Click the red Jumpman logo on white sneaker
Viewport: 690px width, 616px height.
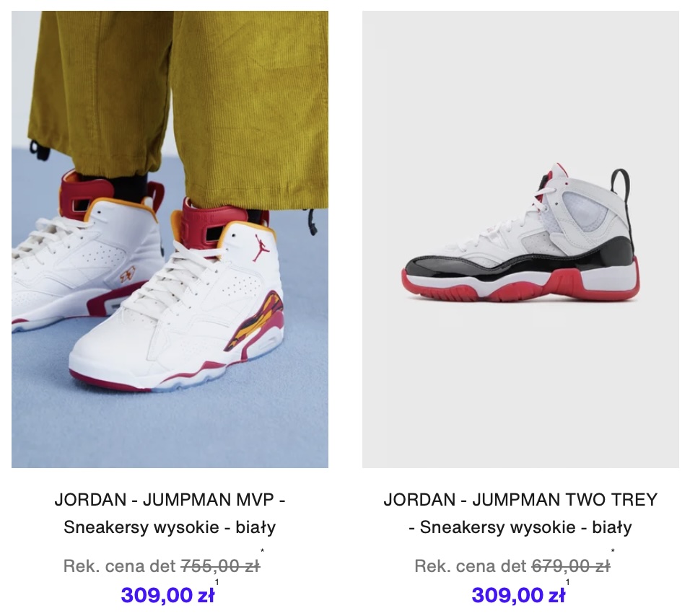click(260, 247)
